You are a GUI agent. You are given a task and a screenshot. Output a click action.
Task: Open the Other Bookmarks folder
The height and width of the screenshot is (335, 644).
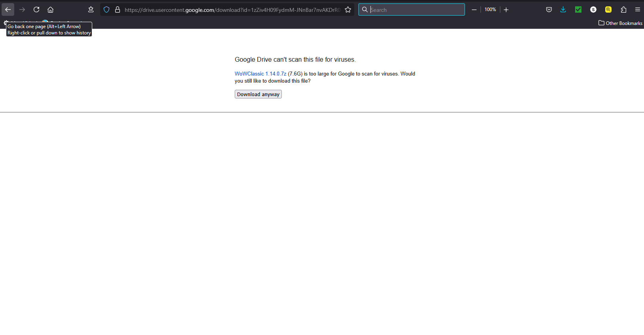[x=620, y=23]
